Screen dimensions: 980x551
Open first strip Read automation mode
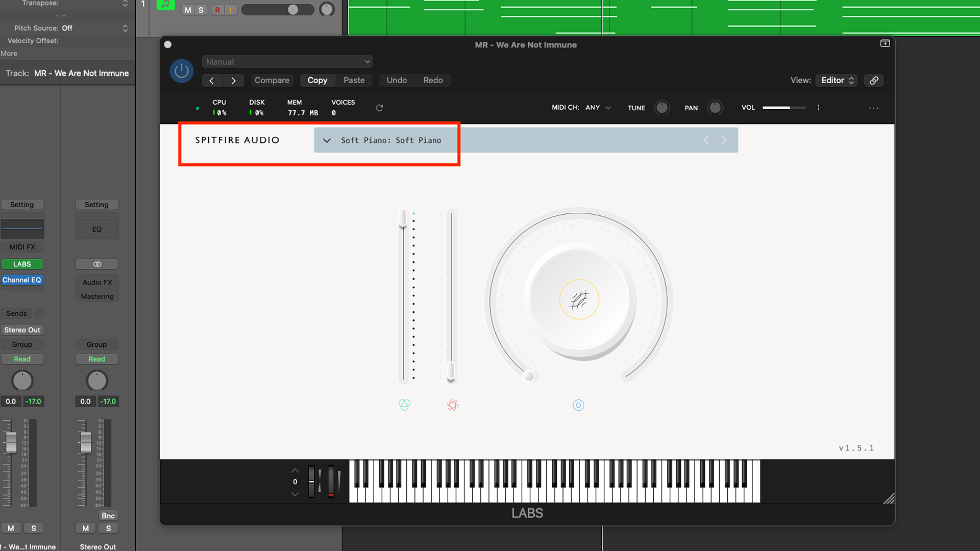coord(22,359)
